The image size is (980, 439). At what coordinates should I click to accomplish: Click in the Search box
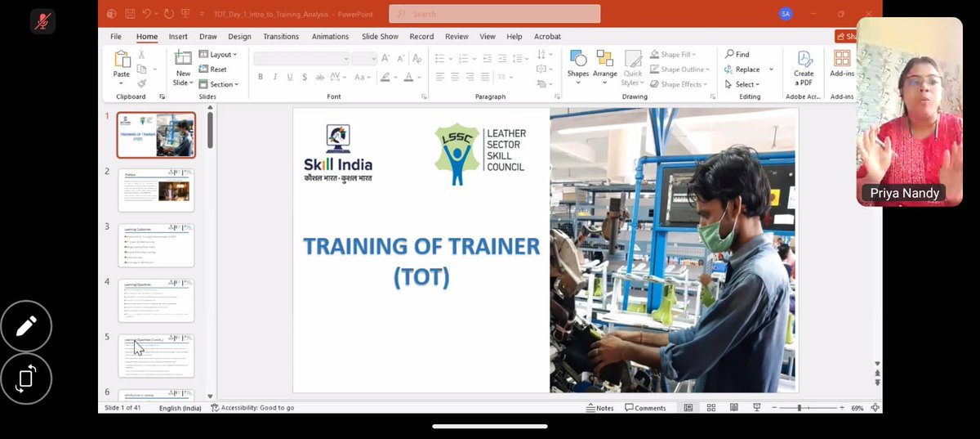[x=495, y=14]
